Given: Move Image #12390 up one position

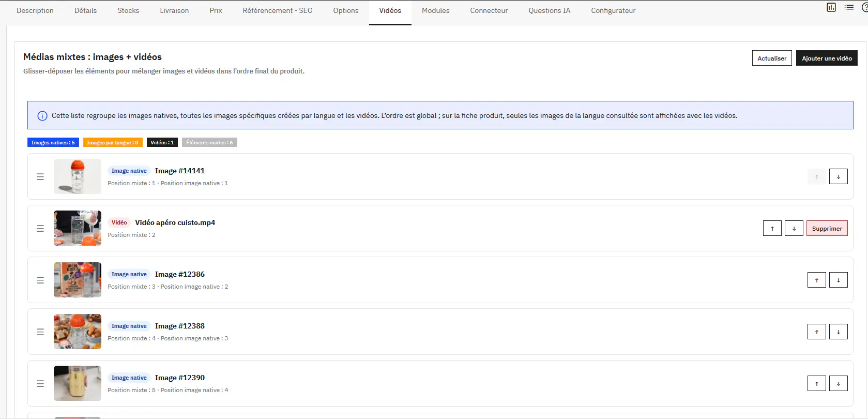Looking at the screenshot, I should (x=816, y=383).
